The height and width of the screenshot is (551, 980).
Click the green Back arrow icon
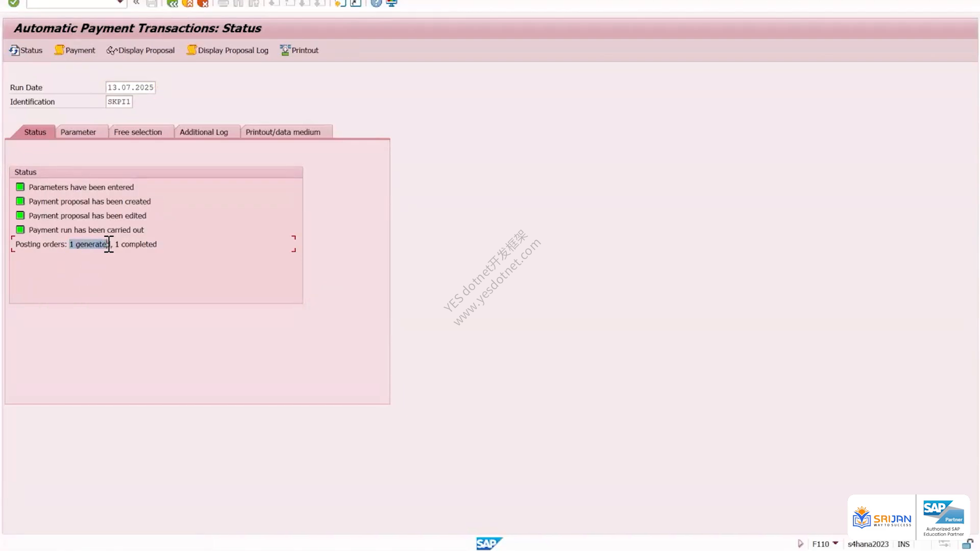[x=173, y=3]
